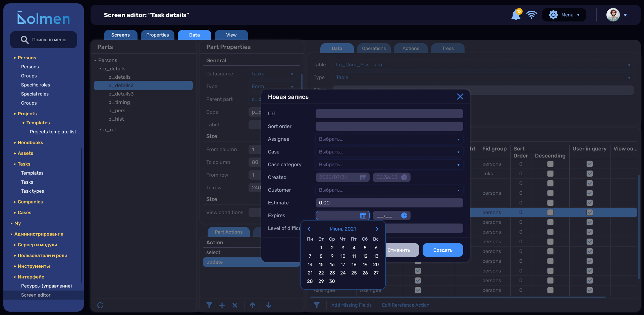644x315 pixels.
Task: Select p_hist in the Parts tree
Action: pyautogui.click(x=116, y=119)
